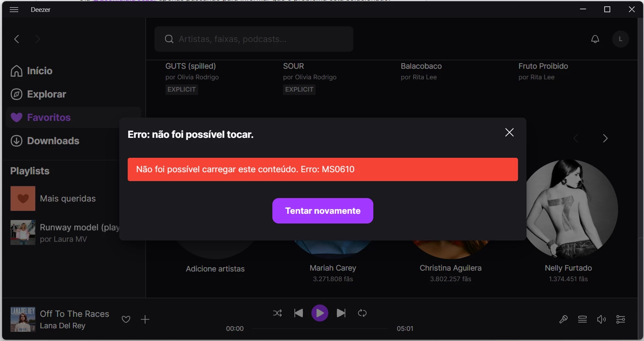Open audio settings sliders icon
This screenshot has width=644, height=341.
pos(621,319)
